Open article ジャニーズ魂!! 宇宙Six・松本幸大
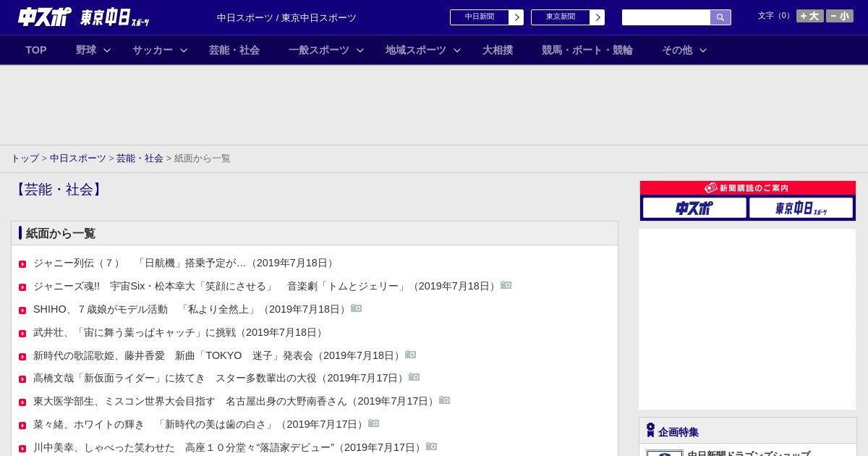 click(267, 286)
